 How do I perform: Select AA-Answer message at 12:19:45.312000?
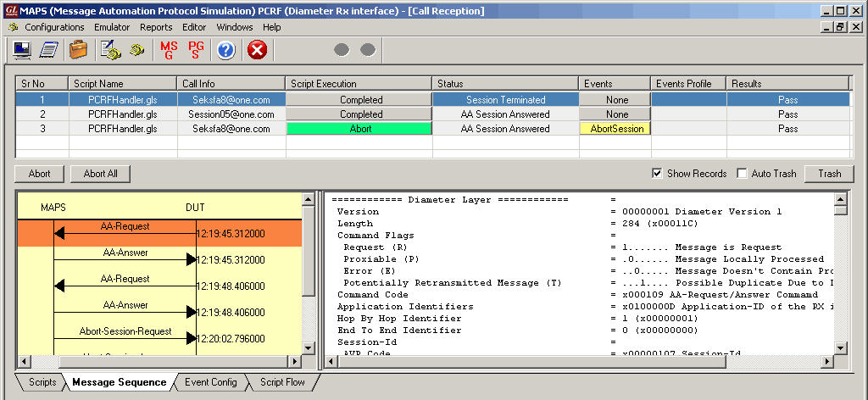tap(159, 259)
